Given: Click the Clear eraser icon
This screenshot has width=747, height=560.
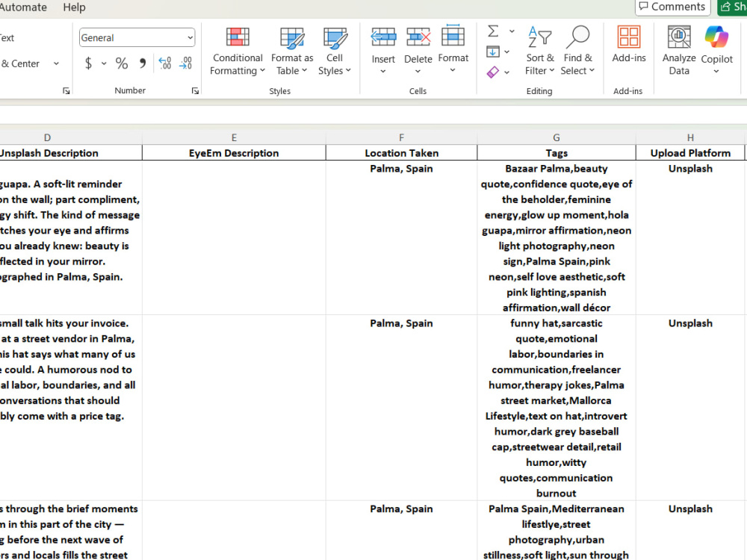Looking at the screenshot, I should [x=493, y=72].
